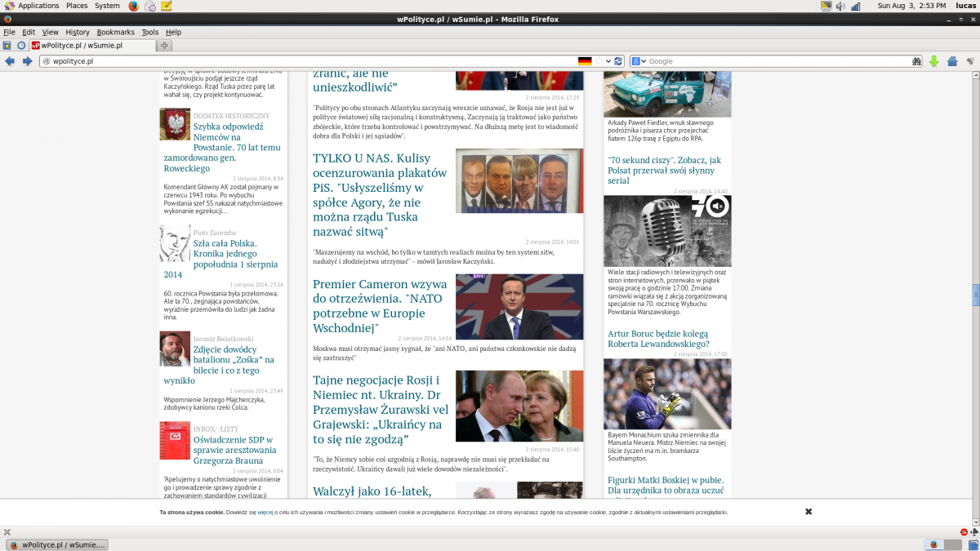Go forward with the browser forward arrow

27,61
